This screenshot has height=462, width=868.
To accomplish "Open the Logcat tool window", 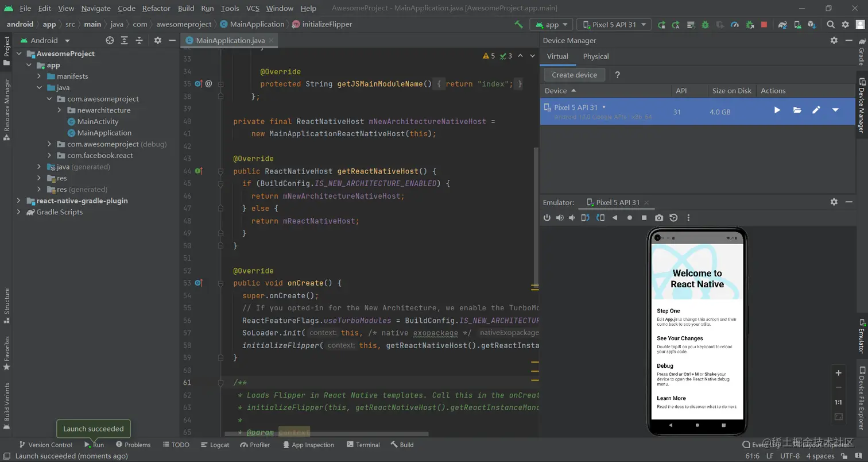I will pyautogui.click(x=215, y=445).
